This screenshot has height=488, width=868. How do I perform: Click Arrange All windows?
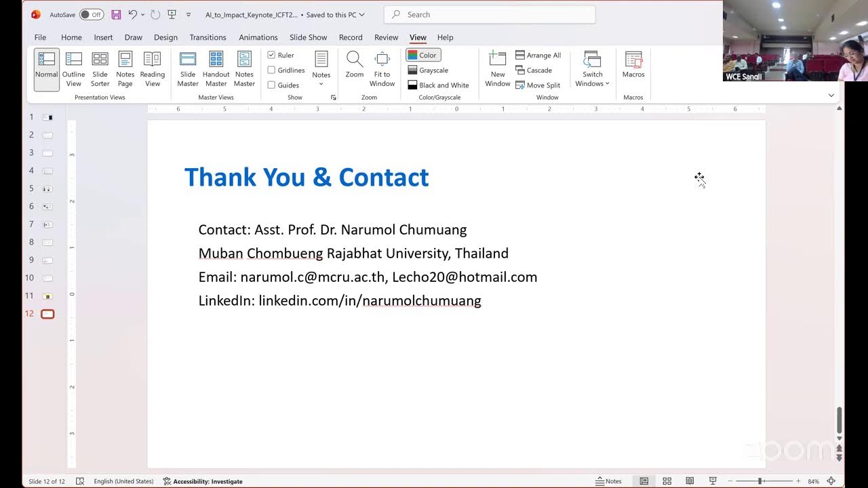click(538, 56)
